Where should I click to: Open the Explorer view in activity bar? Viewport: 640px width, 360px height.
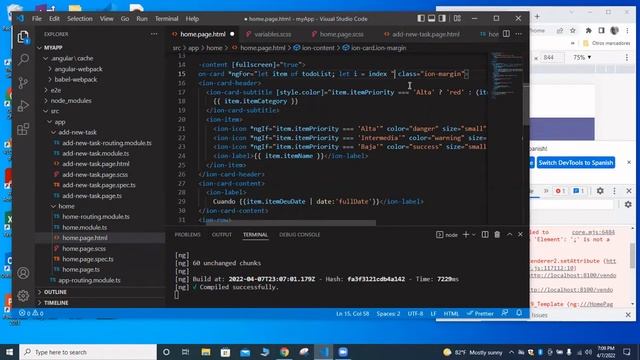point(23,37)
